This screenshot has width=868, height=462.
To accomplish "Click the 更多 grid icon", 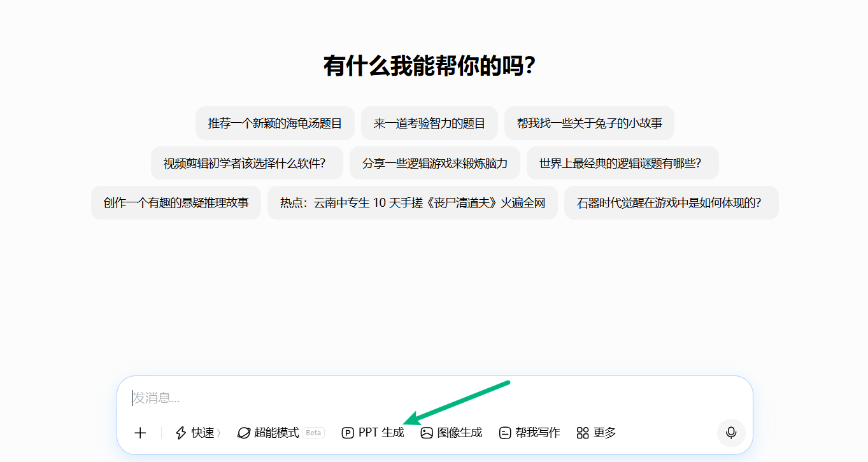I will point(583,433).
